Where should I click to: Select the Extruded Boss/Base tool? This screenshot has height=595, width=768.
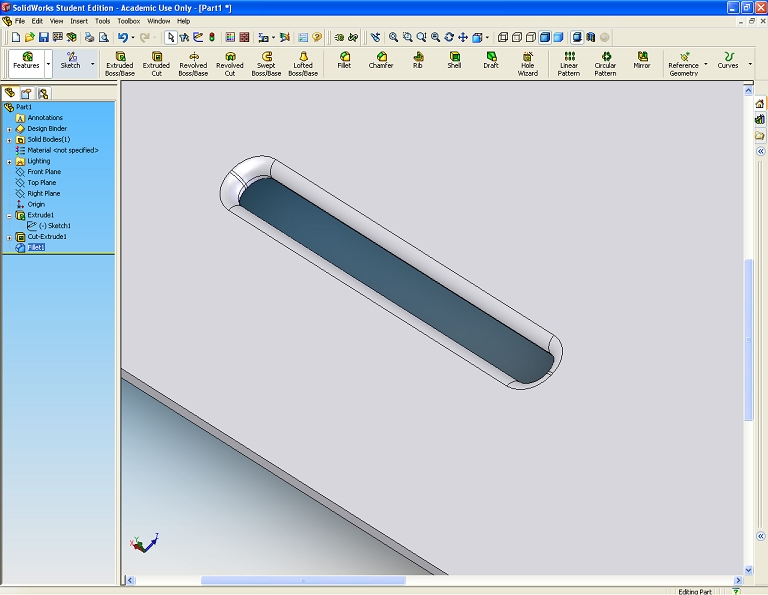pos(119,64)
